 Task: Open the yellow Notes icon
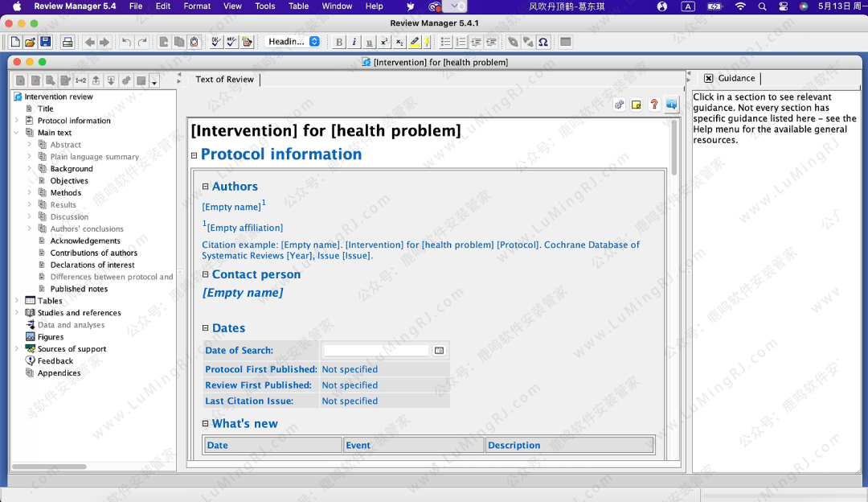pos(637,105)
